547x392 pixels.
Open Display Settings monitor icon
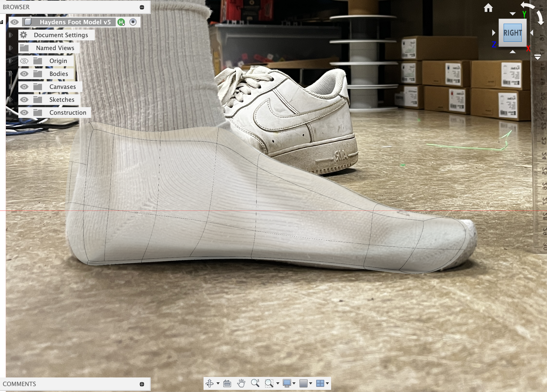coord(287,383)
